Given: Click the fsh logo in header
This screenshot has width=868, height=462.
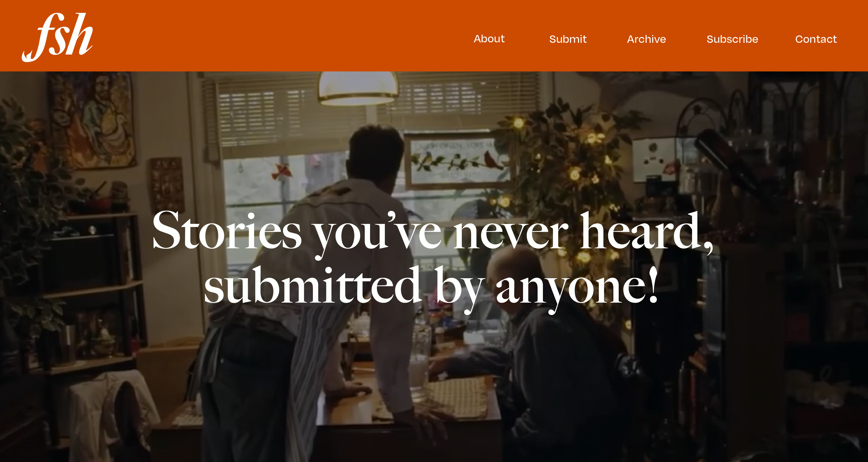Looking at the screenshot, I should tap(57, 37).
